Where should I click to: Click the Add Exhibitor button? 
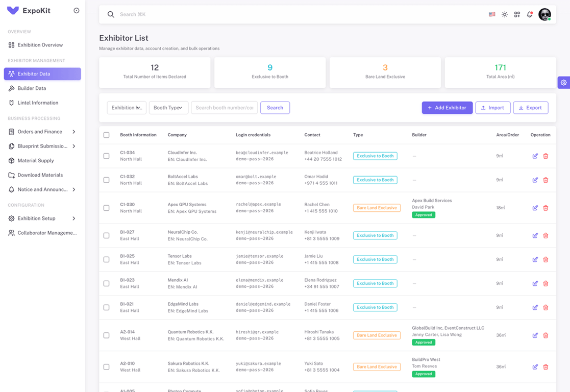447,108
